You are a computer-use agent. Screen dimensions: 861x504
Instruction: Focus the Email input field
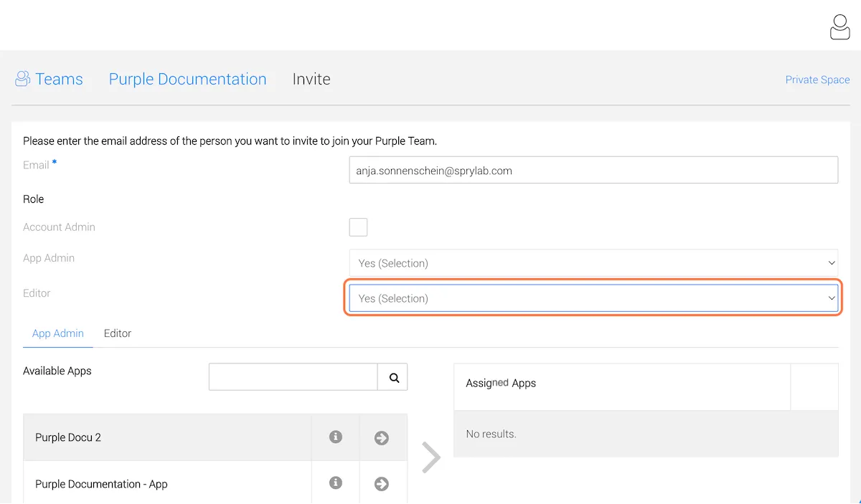click(x=593, y=171)
